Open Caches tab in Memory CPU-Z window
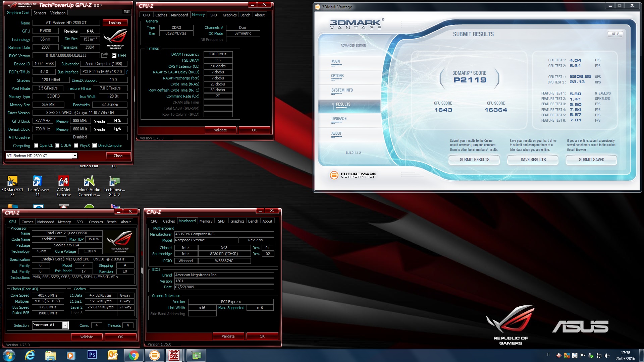 tap(161, 15)
